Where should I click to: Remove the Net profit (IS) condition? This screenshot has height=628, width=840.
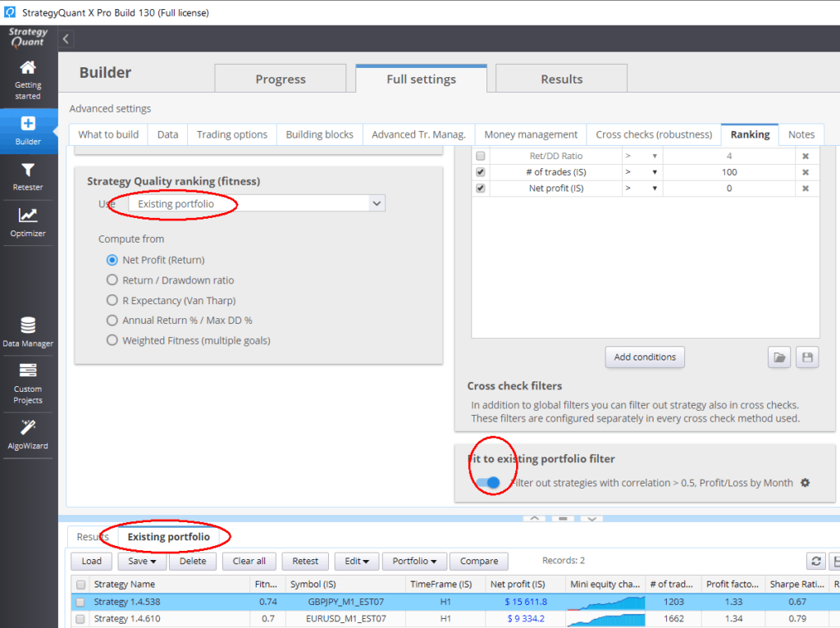[806, 189]
